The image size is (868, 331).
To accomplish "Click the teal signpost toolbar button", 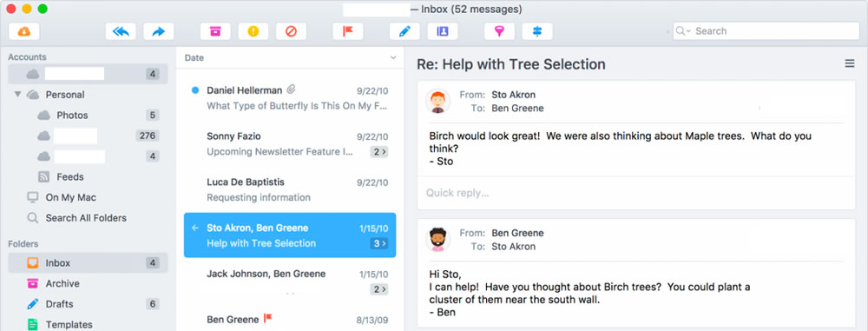I will click(537, 31).
